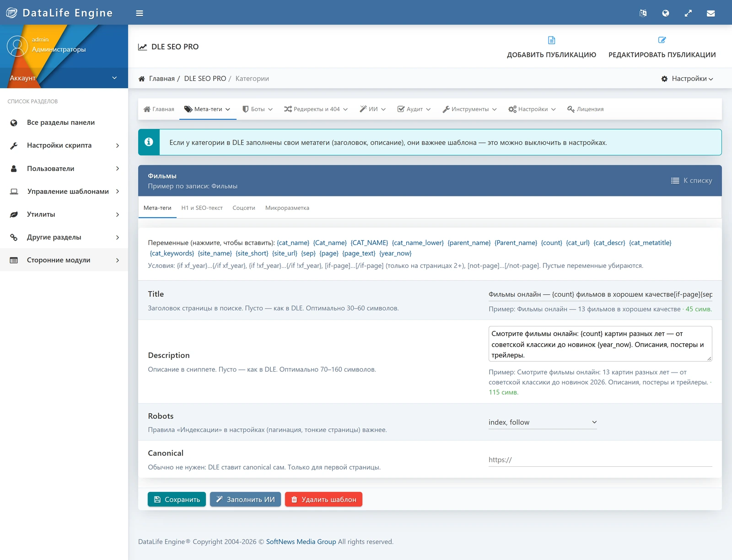This screenshot has width=732, height=560.
Task: Click the info icon in the notice banner
Action: 149,142
